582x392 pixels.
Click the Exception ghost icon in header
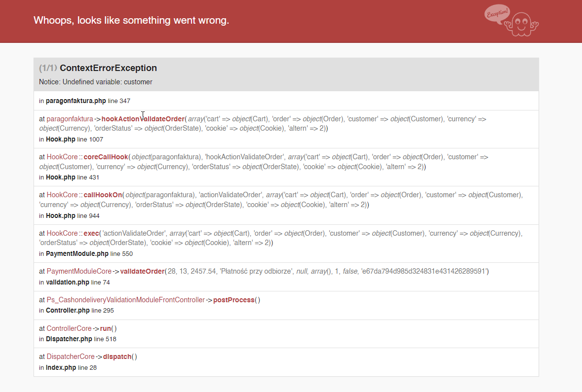511,20
